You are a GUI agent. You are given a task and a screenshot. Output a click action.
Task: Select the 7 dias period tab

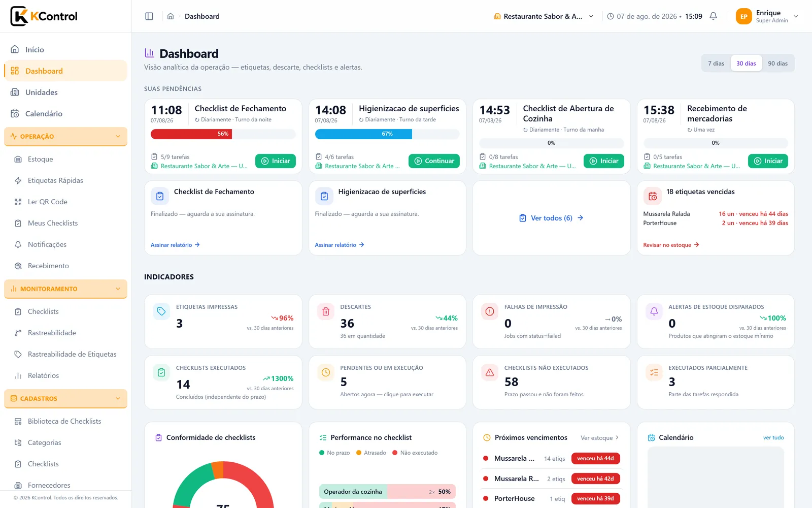pos(716,63)
